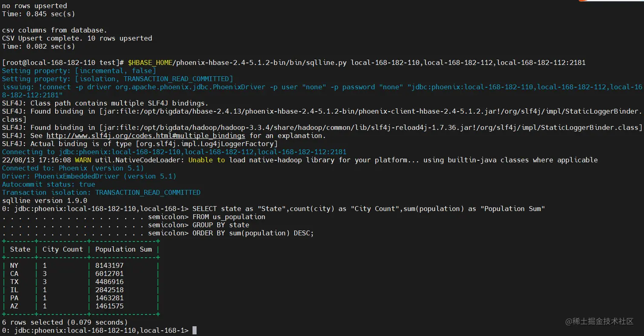644x336 pixels.
Task: Click the line "csv columns from database."
Action: 55,30
